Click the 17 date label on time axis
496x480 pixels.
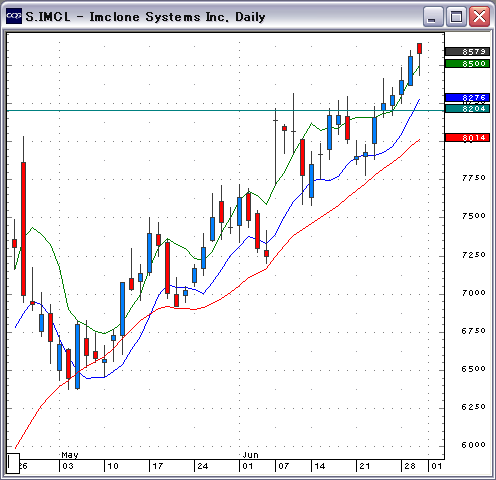(158, 466)
